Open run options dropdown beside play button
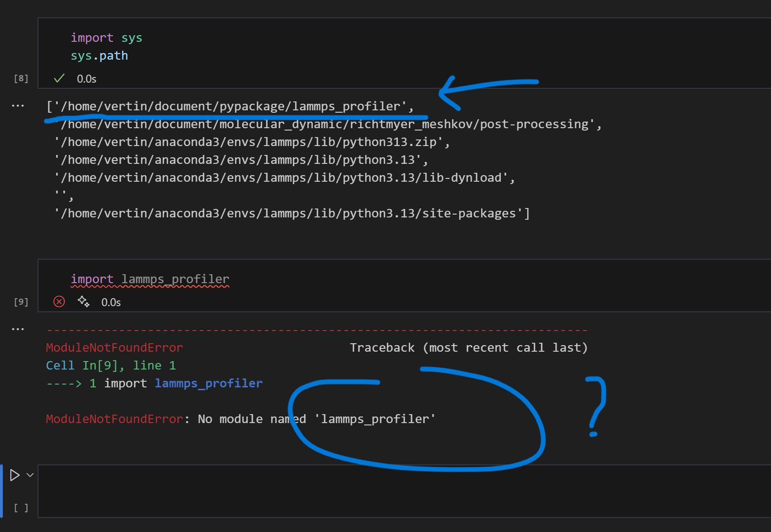 click(x=30, y=475)
